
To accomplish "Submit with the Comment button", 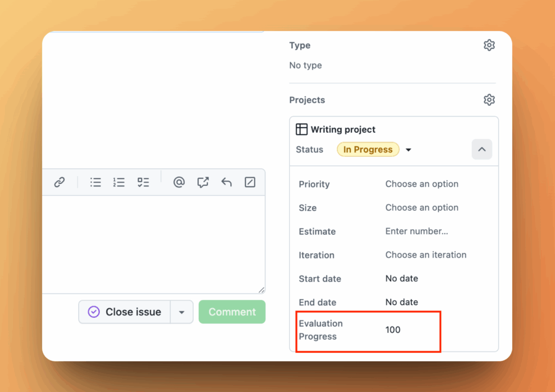I will point(232,312).
